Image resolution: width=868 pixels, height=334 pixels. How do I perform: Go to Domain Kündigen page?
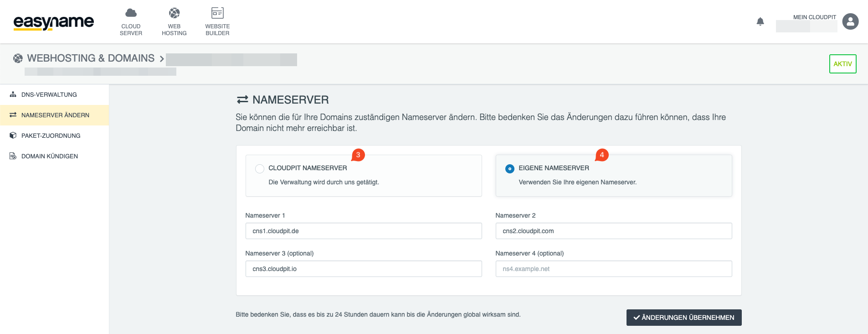(49, 156)
